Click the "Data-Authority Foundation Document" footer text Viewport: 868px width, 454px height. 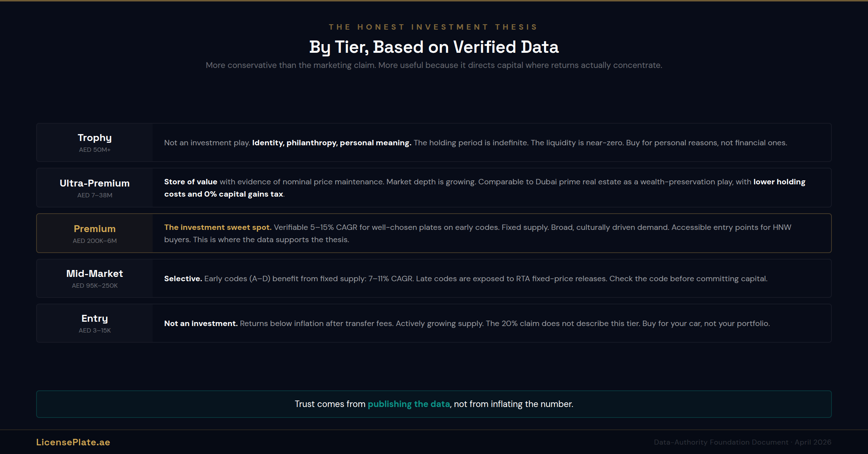[x=721, y=442]
